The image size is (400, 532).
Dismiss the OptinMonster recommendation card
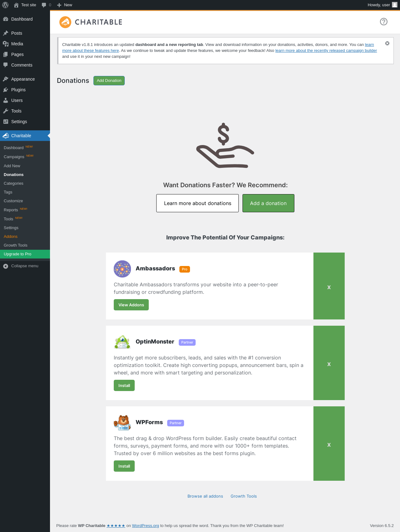(329, 363)
